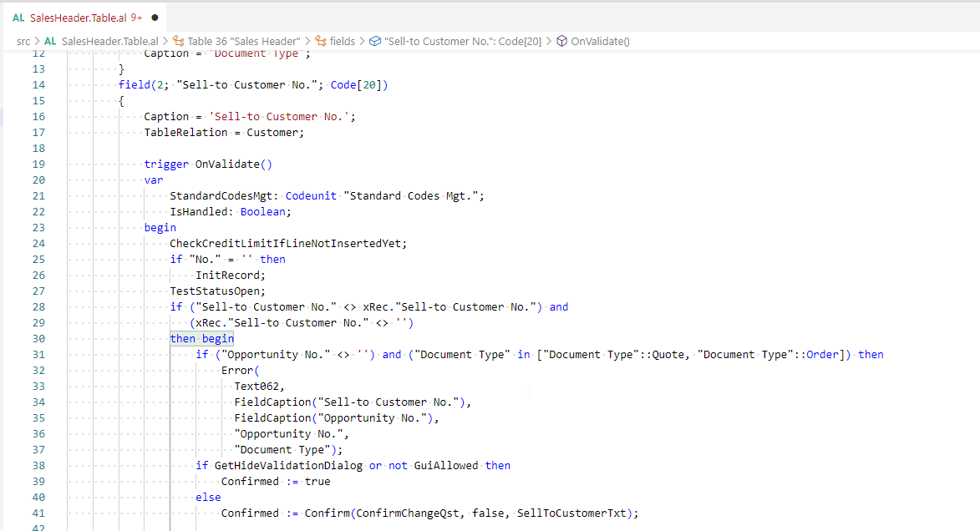Image resolution: width=980 pixels, height=531 pixels.
Task: Open the fields breadcrumb segment
Action: click(x=342, y=41)
